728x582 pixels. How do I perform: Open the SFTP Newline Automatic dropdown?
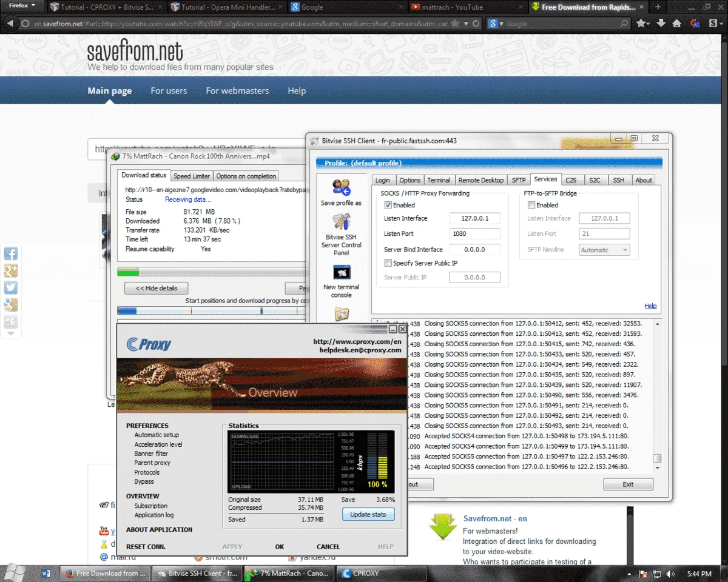(x=604, y=250)
